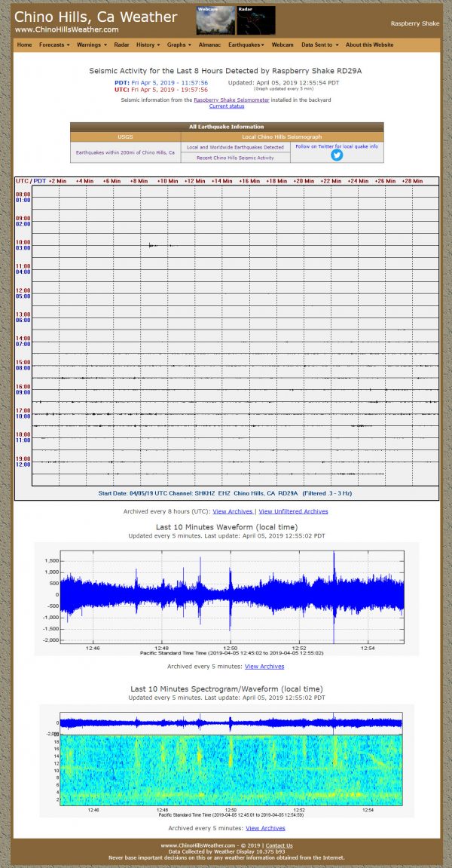
Task: Open the Almanac menu item
Action: [209, 44]
